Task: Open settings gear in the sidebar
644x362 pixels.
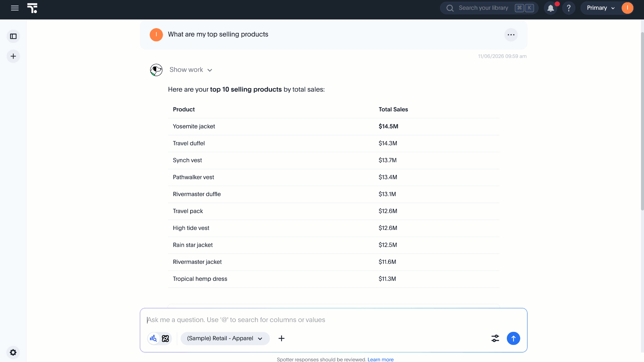Action: [x=13, y=352]
